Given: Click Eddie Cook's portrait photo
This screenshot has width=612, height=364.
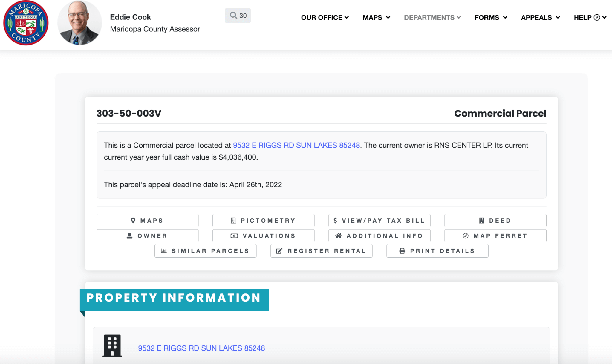Looking at the screenshot, I should click(79, 23).
